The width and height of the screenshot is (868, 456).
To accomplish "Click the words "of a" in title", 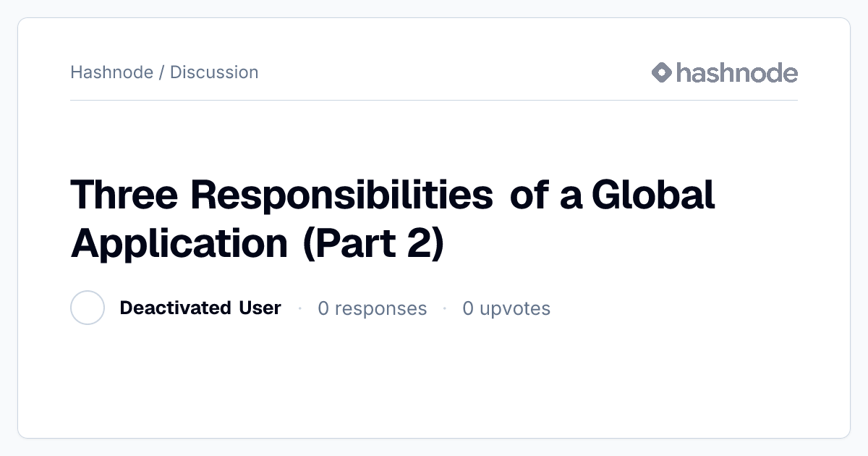I will click(x=546, y=195).
